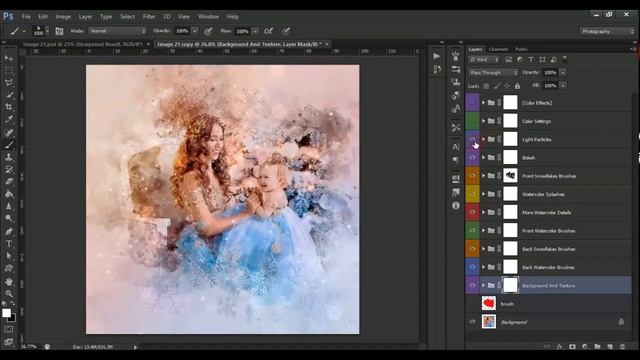Toggle the Brush panel button in options bar
The width and height of the screenshot is (640, 360).
pyautogui.click(x=59, y=31)
